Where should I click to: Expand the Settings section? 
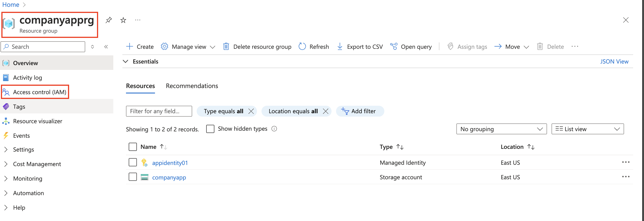(x=56, y=150)
